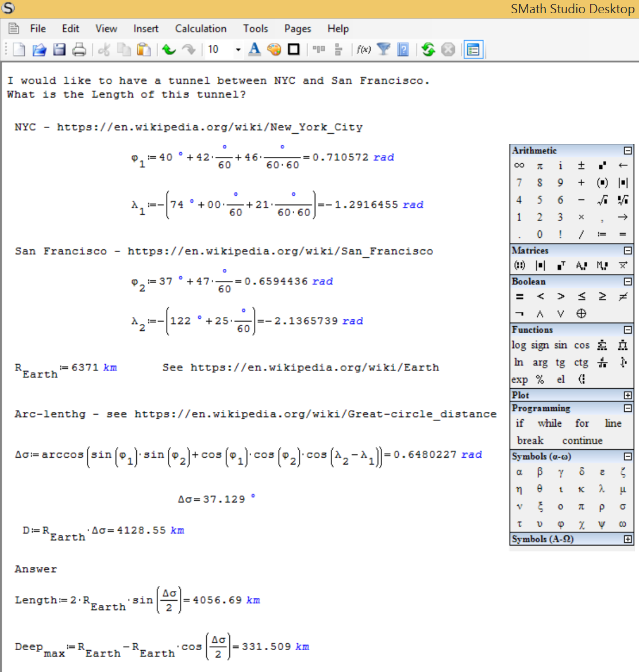The image size is (639, 672).
Task: Insert the sin function from Functions panel
Action: [x=560, y=345]
